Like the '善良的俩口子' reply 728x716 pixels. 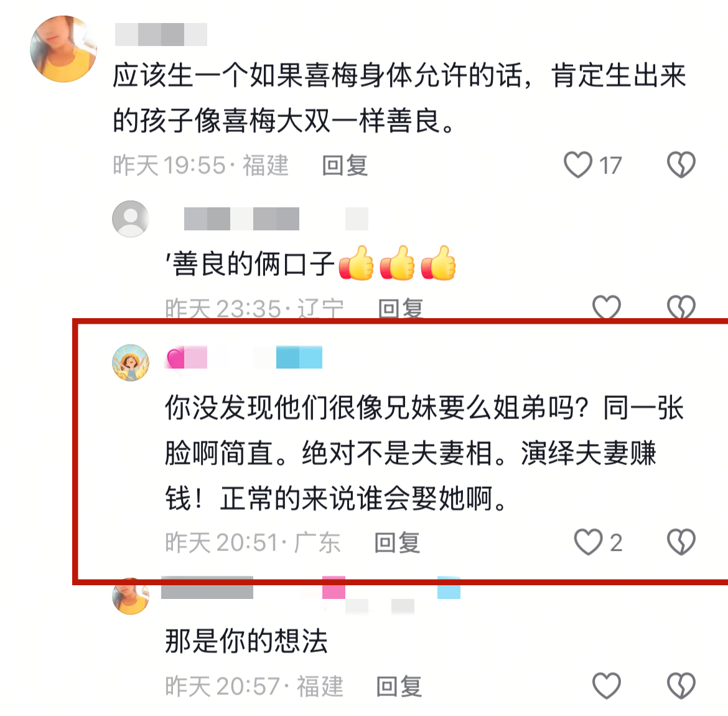(x=607, y=307)
